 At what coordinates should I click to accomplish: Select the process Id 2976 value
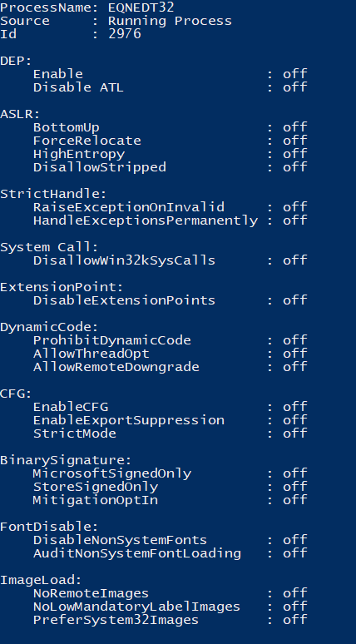[x=125, y=33]
